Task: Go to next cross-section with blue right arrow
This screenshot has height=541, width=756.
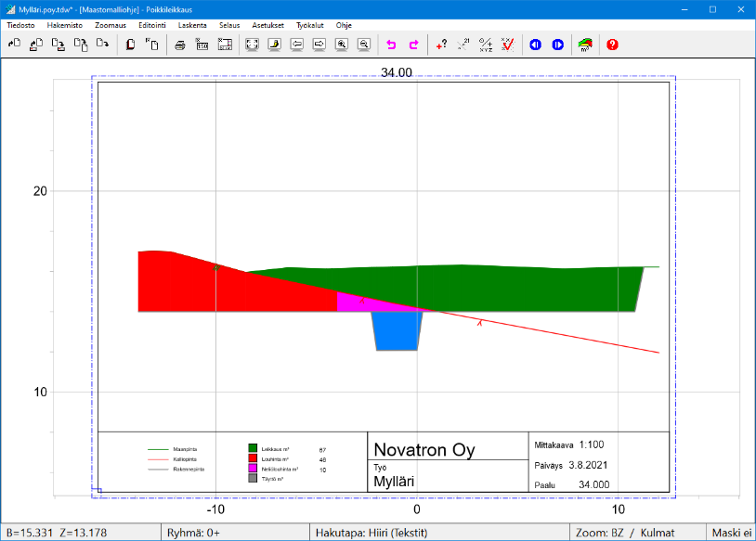Action: pyautogui.click(x=557, y=45)
